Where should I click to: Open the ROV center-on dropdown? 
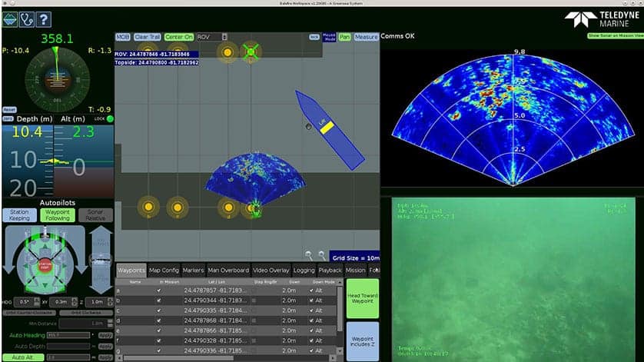211,37
